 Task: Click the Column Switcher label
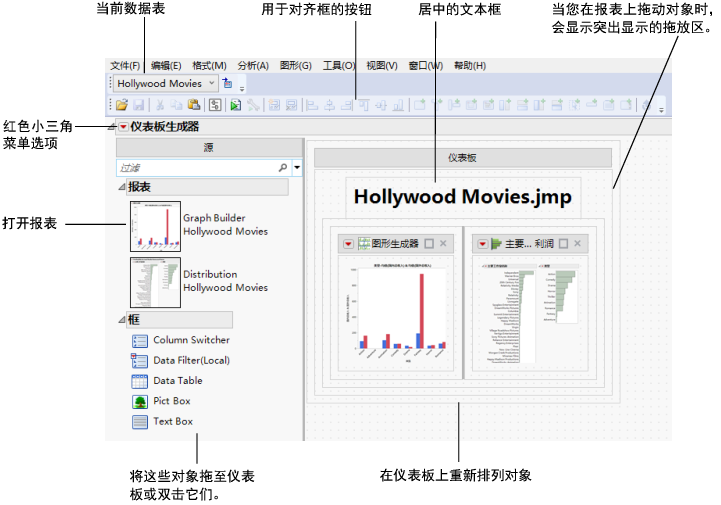[191, 340]
